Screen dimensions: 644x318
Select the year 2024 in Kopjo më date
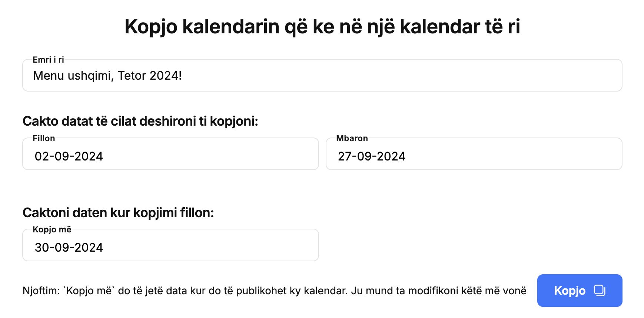[89, 248]
